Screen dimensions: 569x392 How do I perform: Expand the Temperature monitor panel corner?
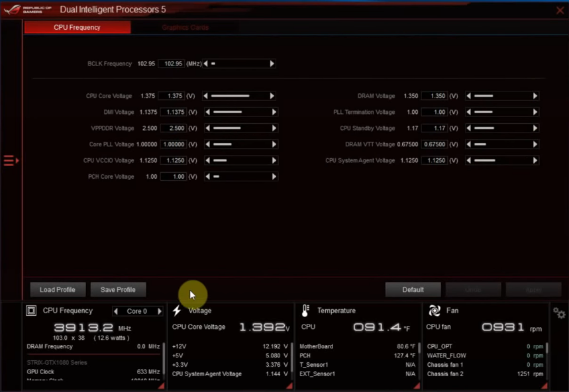(x=417, y=386)
